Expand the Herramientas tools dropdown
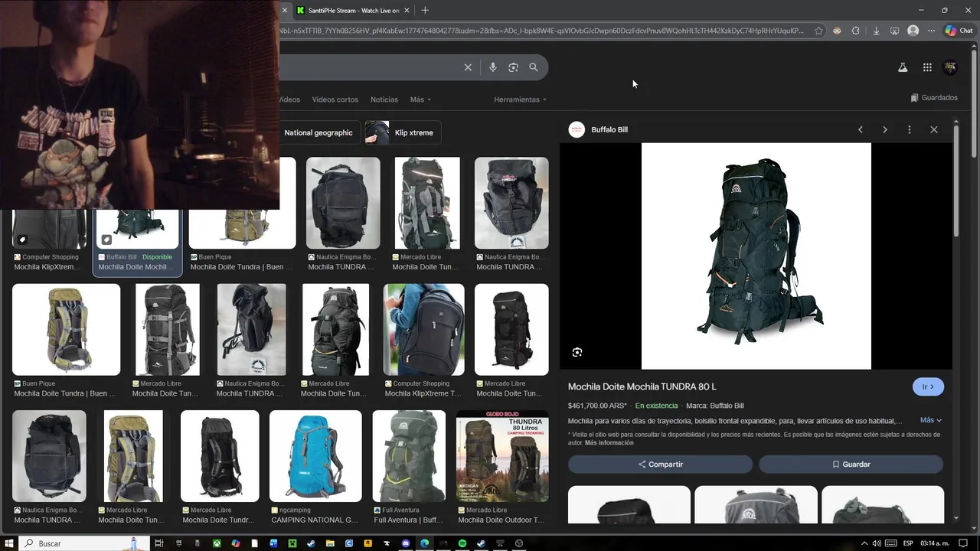980x551 pixels. (521, 99)
